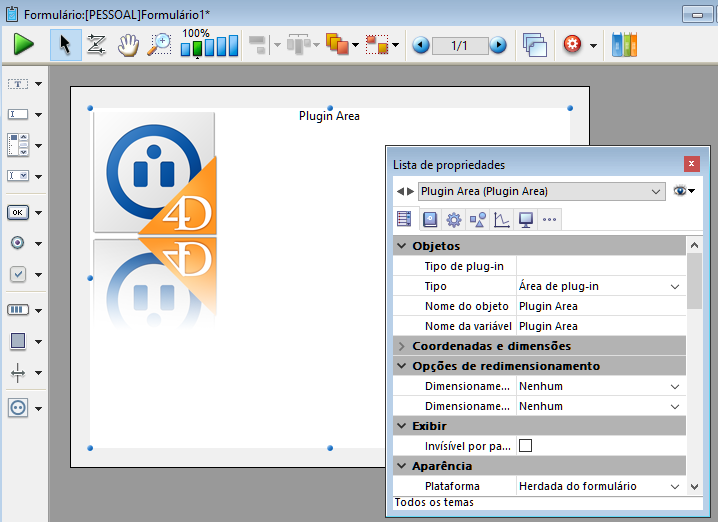This screenshot has width=718, height=522.
Task: Click the 'Nome do objeto' field value
Action: coord(598,306)
